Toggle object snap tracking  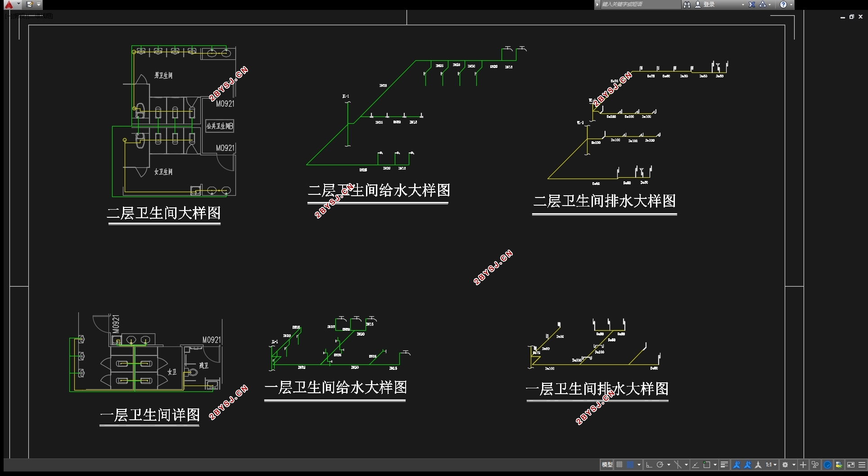point(695,465)
